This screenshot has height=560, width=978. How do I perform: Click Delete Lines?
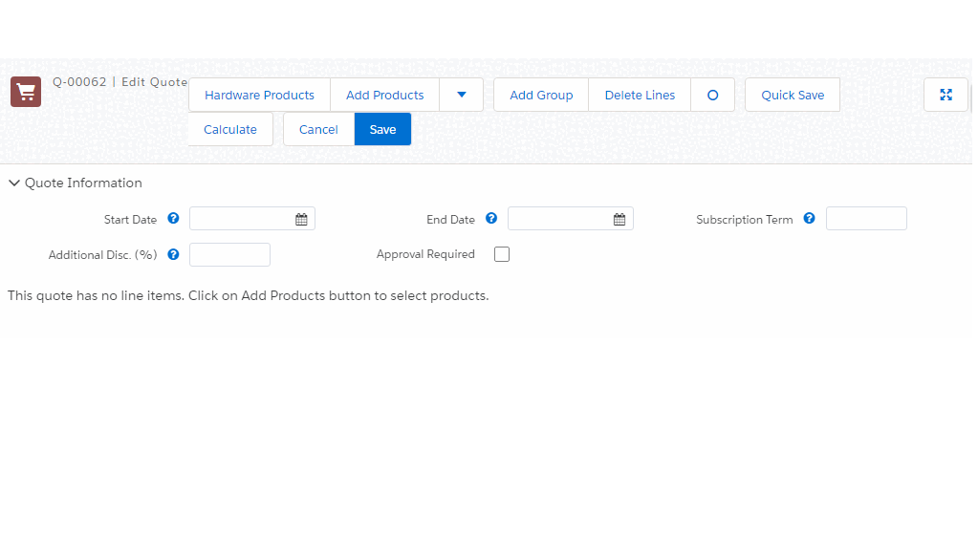tap(640, 95)
